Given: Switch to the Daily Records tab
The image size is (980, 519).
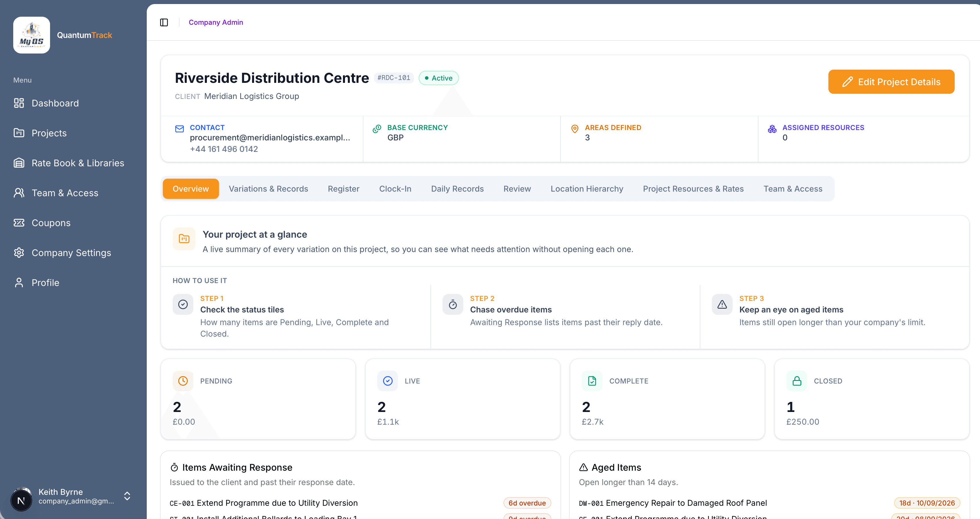Looking at the screenshot, I should click(457, 189).
